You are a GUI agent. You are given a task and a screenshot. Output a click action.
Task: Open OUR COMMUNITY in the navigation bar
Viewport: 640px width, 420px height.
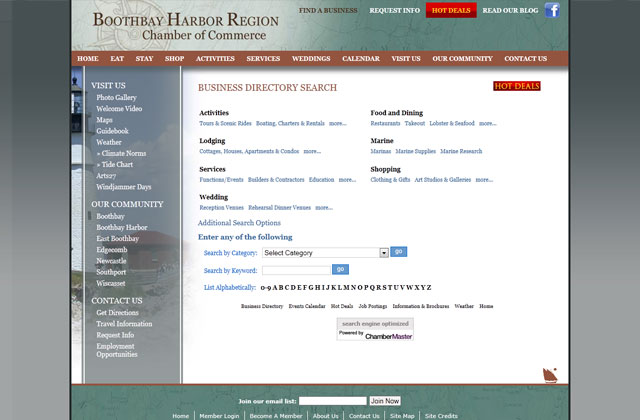coord(462,58)
